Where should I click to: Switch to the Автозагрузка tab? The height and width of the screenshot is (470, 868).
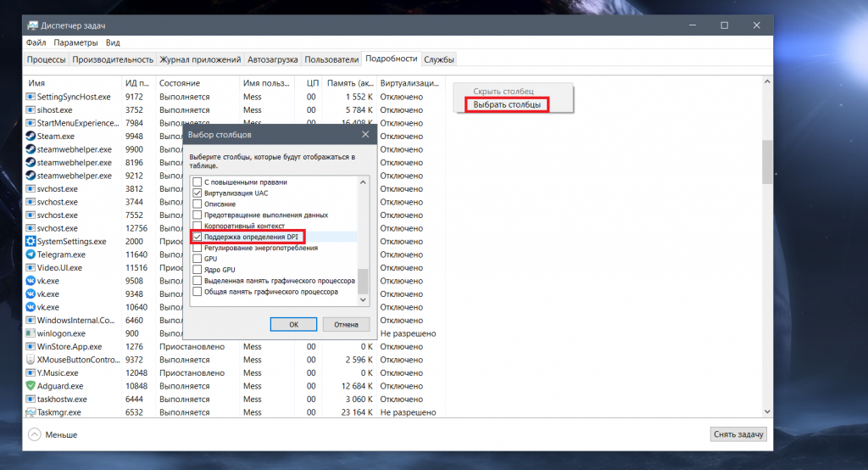tap(272, 59)
